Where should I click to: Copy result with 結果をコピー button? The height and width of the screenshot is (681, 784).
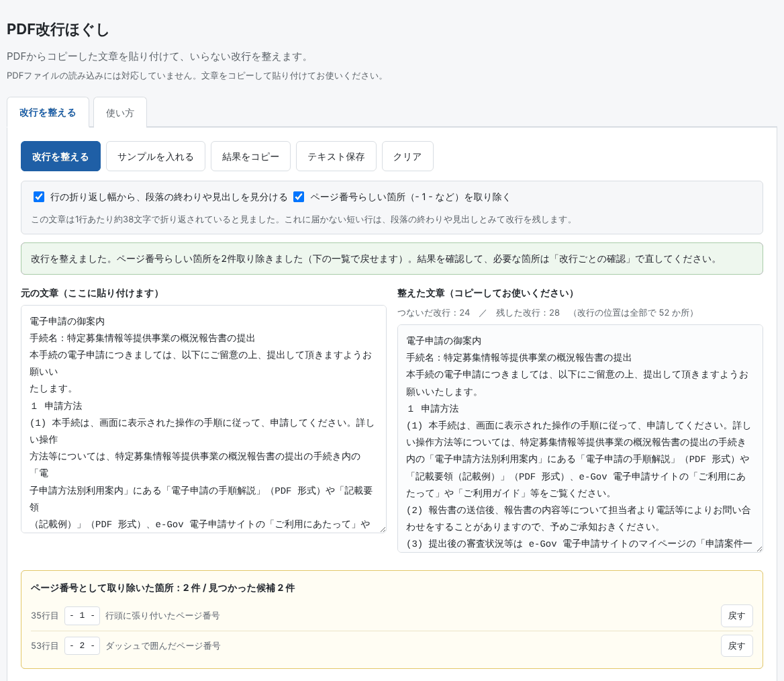(250, 156)
